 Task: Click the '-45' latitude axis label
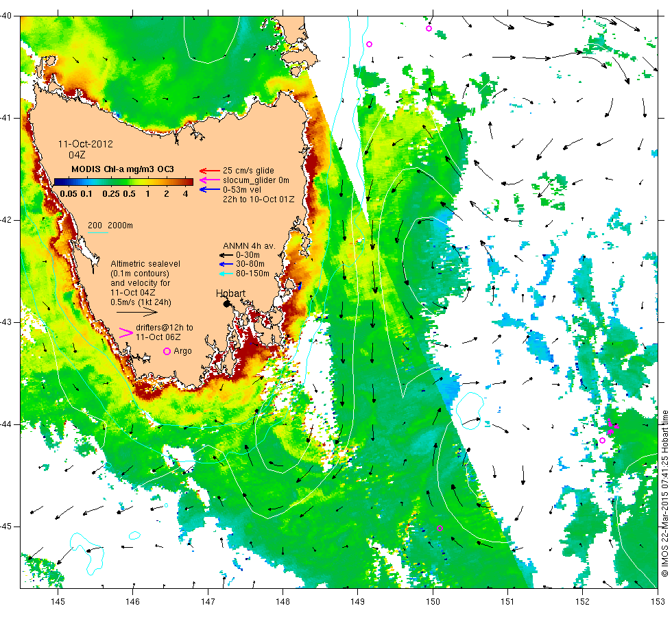coord(6,527)
